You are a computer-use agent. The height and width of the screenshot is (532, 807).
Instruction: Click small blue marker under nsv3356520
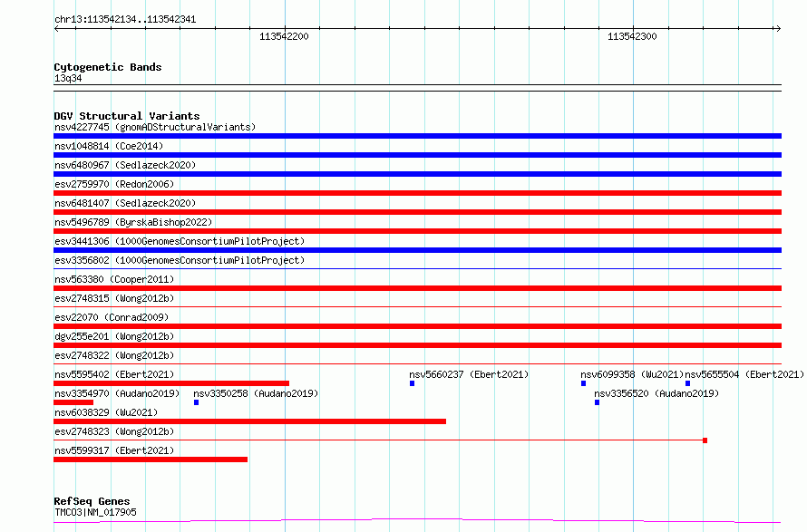click(597, 402)
